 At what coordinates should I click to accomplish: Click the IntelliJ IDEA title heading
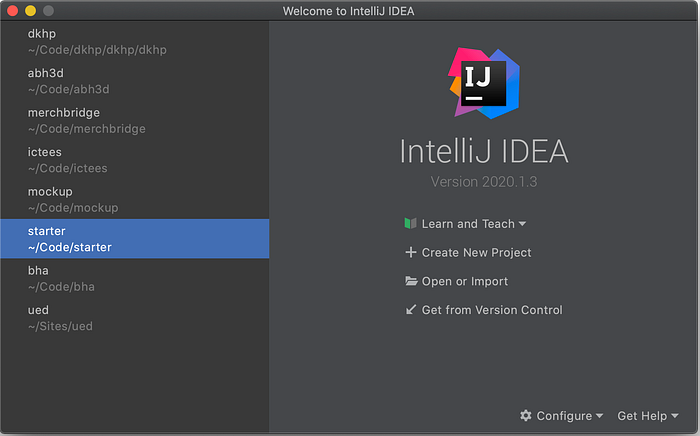[x=484, y=151]
